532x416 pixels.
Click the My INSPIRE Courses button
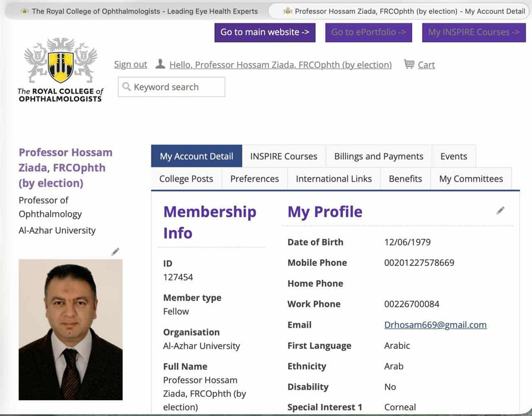[x=473, y=32]
